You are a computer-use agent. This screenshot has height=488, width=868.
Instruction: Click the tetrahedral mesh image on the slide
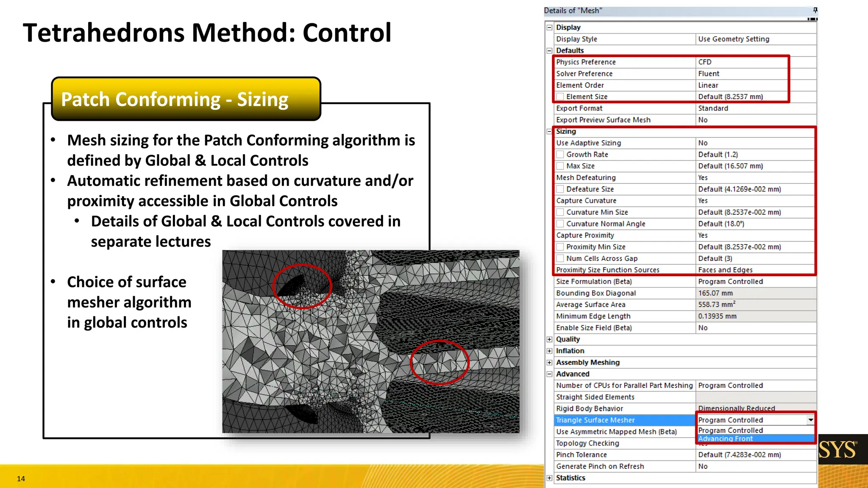(x=371, y=341)
